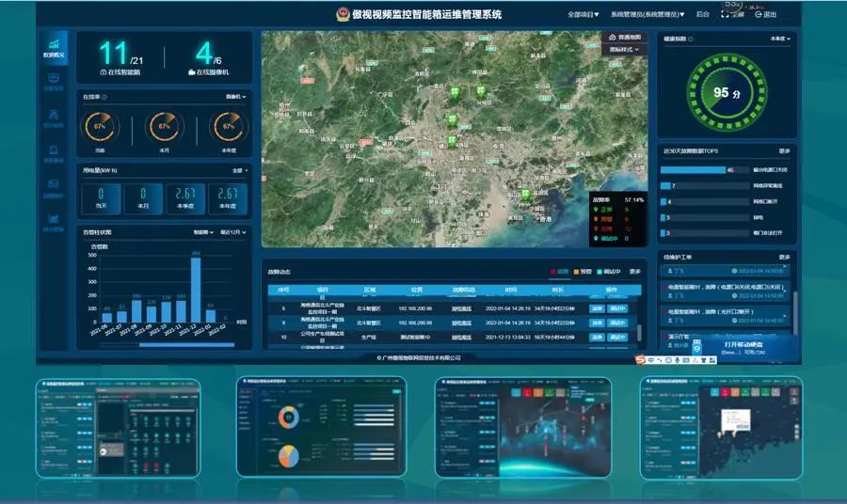Open the 系统管理员 user dropdown in the header

[x=647, y=14]
